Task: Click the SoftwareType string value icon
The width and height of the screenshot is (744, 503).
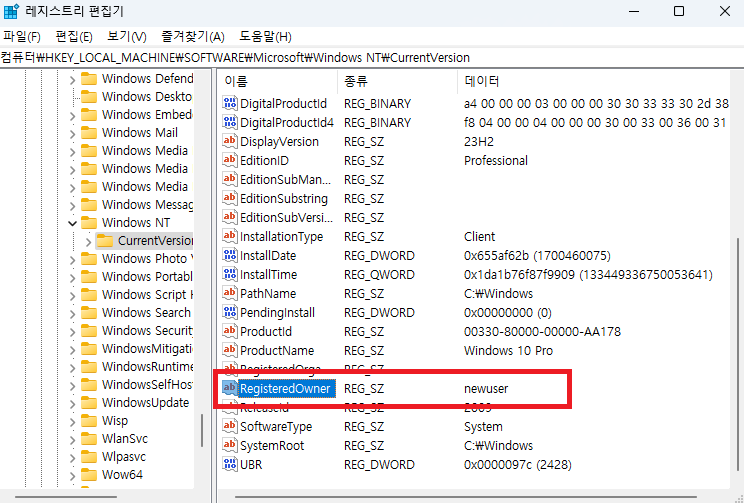Action: coord(230,426)
